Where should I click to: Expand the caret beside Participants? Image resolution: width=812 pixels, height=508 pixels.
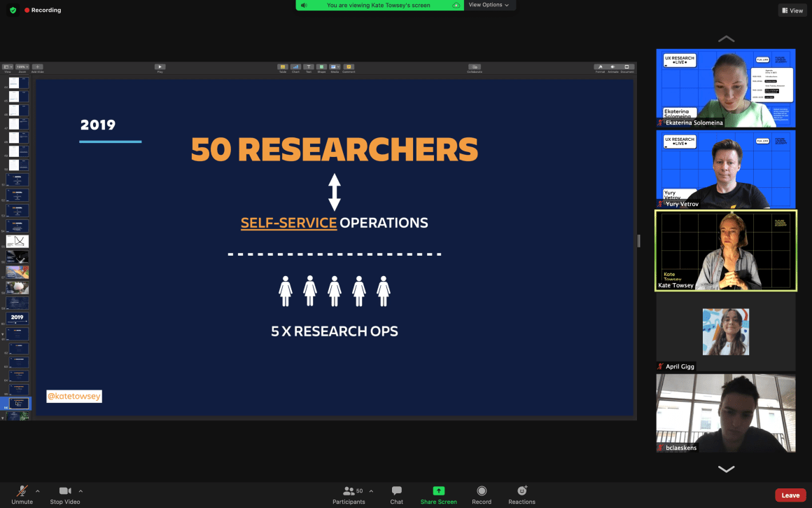371,491
